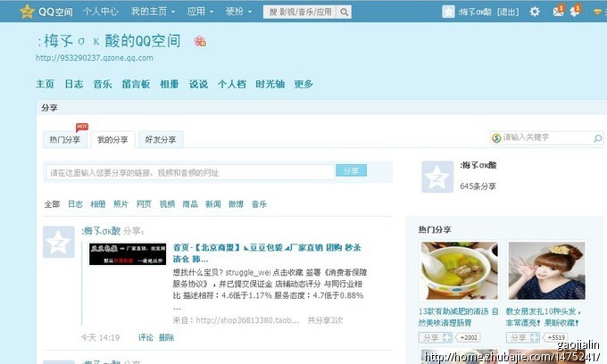
Task: Filter shares by 相册 category
Action: click(x=98, y=203)
